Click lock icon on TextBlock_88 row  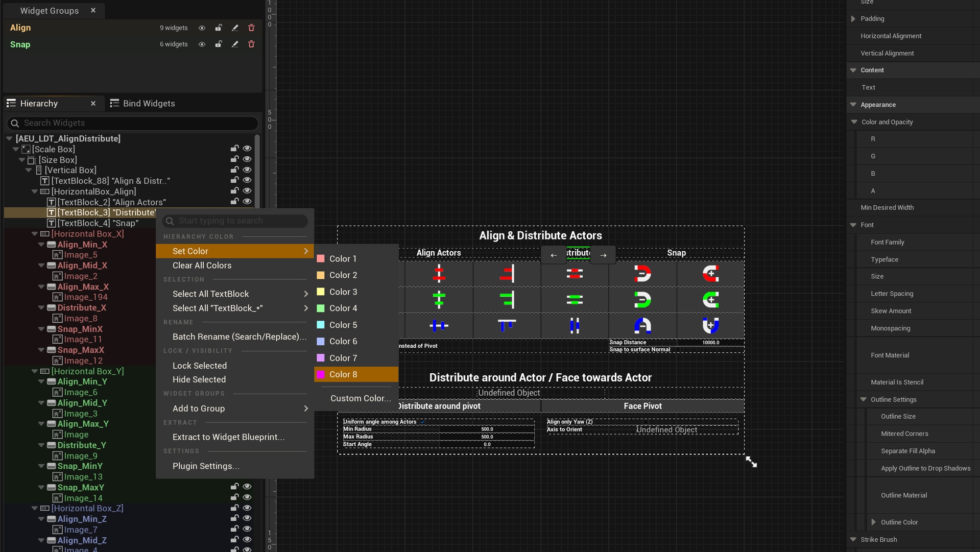point(234,180)
